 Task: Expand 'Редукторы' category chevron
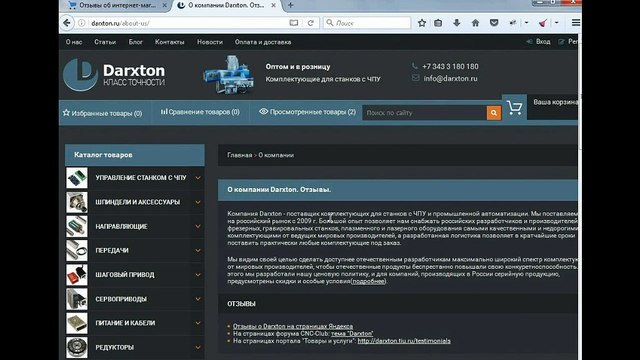198,347
